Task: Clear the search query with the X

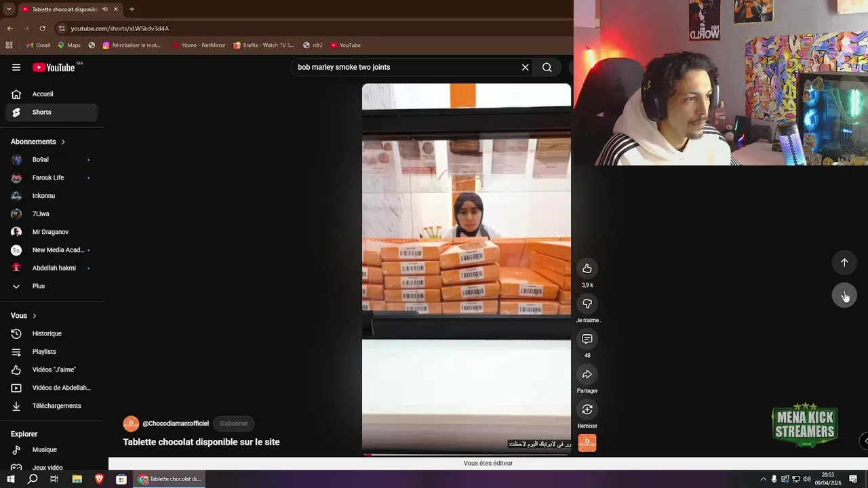Action: coord(525,67)
